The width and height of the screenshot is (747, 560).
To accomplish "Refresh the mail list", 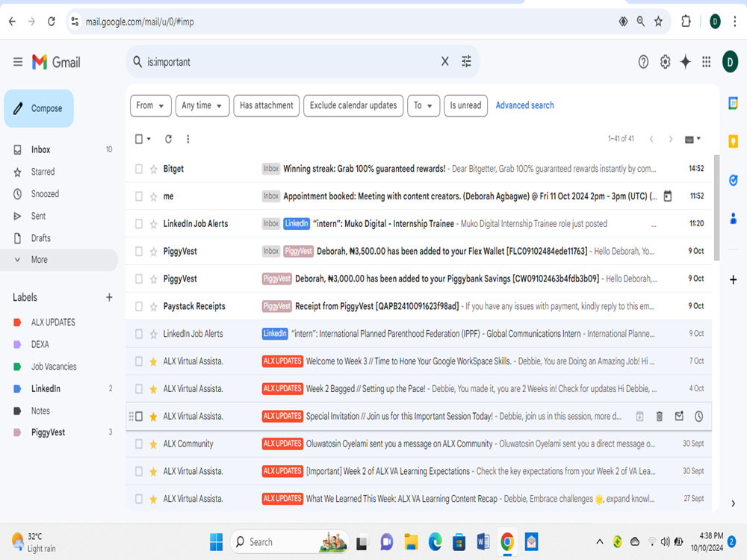I will coord(168,139).
